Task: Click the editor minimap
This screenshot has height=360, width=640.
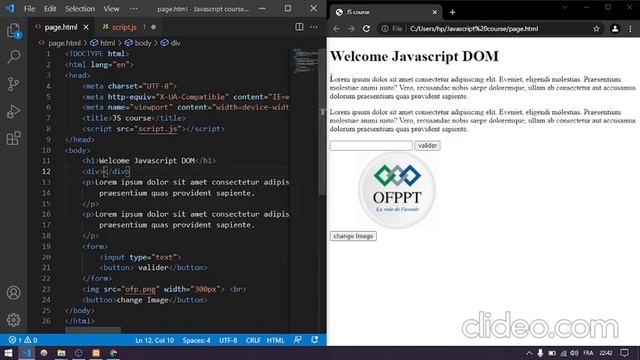Action: click(x=305, y=61)
